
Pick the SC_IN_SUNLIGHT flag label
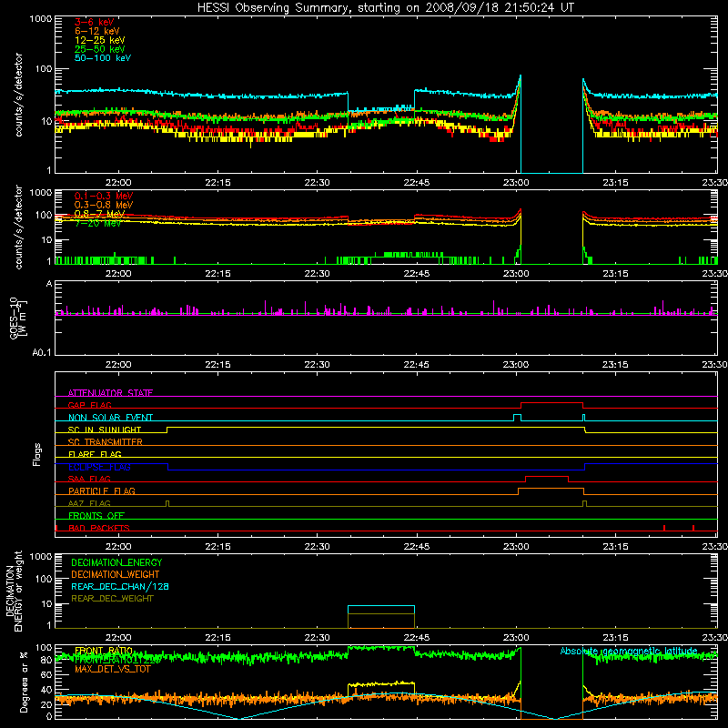[x=105, y=430]
